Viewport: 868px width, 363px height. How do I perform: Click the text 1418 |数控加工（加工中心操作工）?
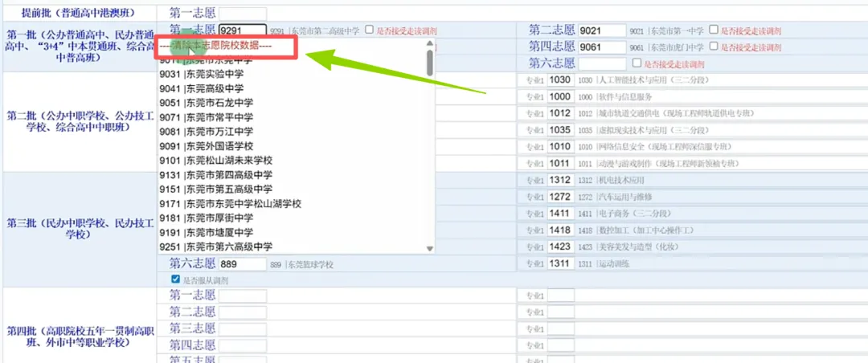point(636,230)
